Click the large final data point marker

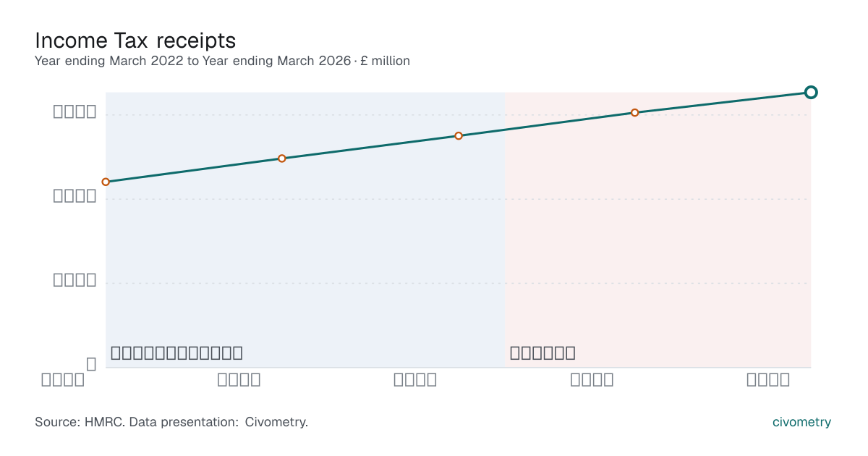811,92
